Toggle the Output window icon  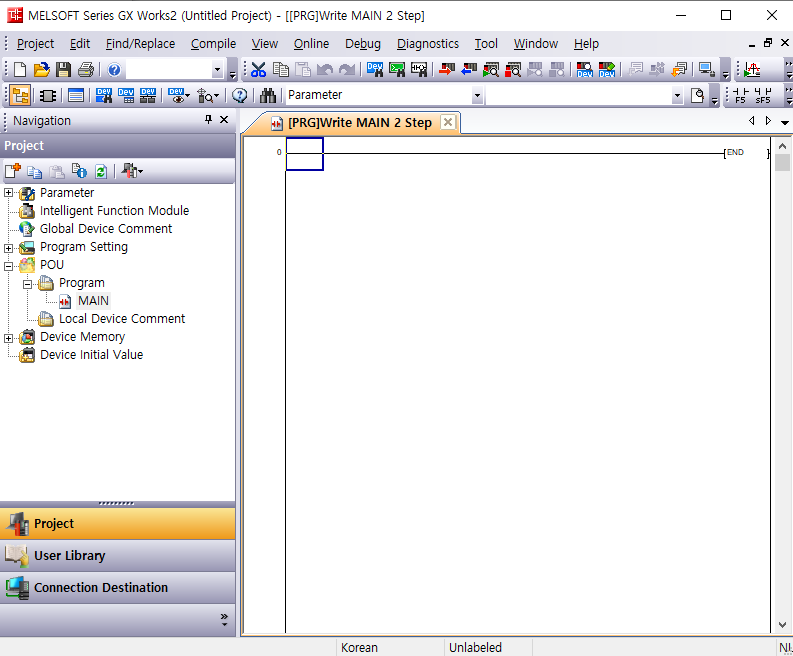(76, 95)
